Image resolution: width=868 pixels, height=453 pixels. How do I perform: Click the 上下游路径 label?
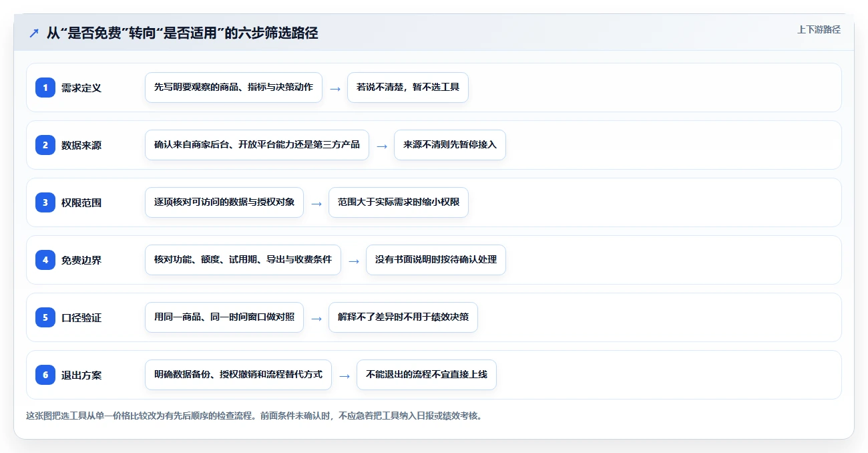tap(819, 29)
